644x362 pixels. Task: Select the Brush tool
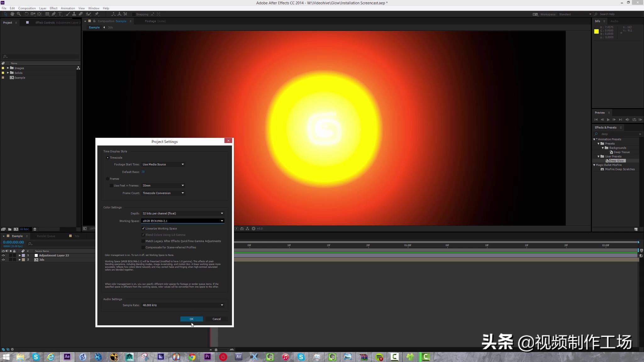pyautogui.click(x=67, y=14)
